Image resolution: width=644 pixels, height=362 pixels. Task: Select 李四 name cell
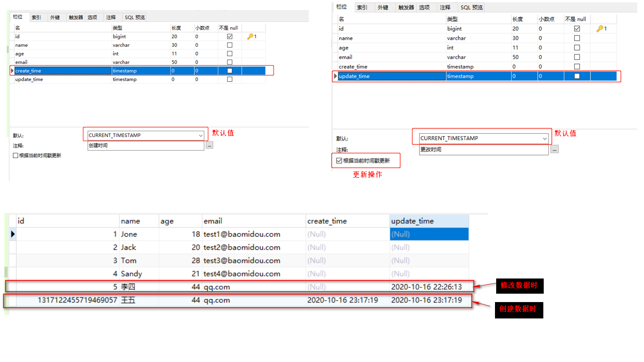coord(139,287)
